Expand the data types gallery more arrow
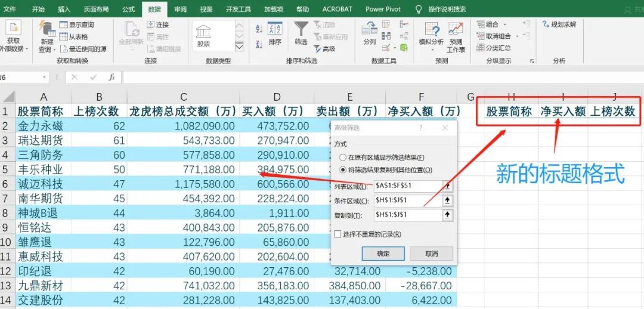 (239, 47)
